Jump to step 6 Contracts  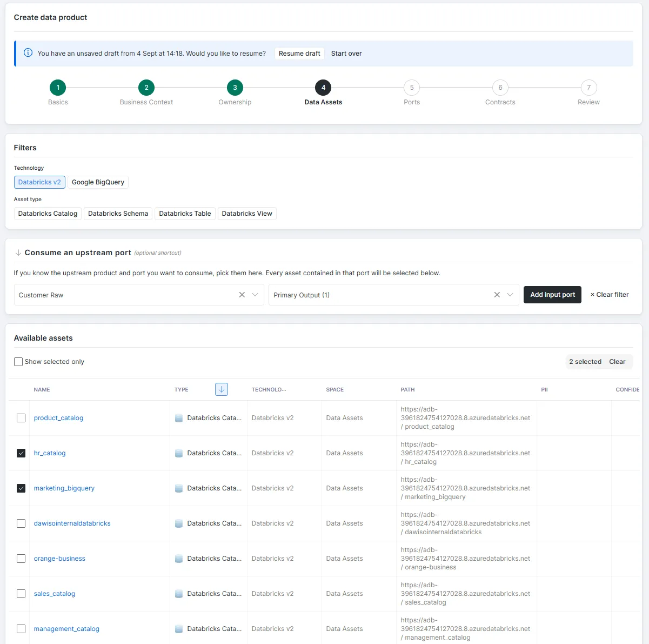pyautogui.click(x=500, y=88)
